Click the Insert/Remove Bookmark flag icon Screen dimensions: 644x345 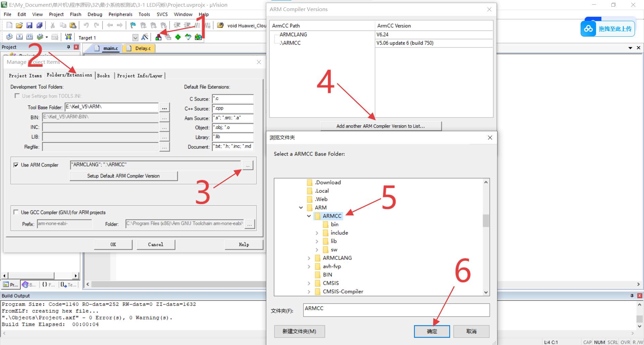click(132, 25)
